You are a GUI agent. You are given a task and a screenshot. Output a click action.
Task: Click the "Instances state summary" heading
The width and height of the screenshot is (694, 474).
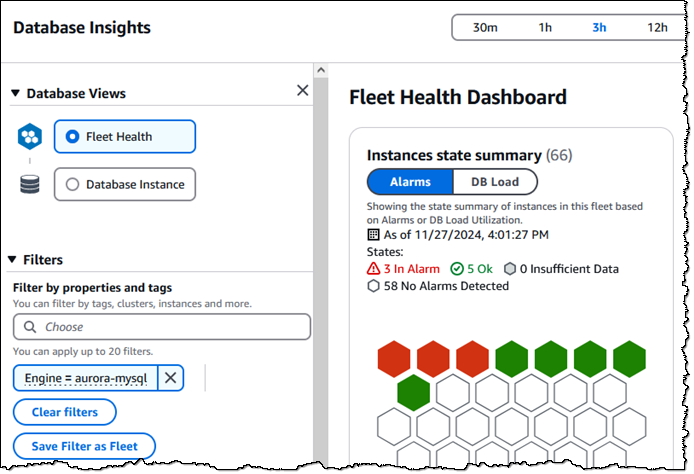click(454, 155)
